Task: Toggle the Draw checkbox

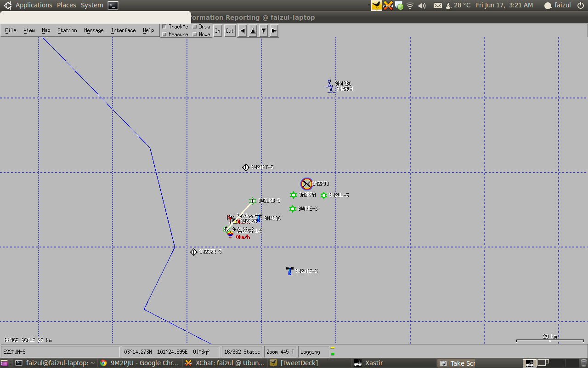Action: pyautogui.click(x=201, y=27)
